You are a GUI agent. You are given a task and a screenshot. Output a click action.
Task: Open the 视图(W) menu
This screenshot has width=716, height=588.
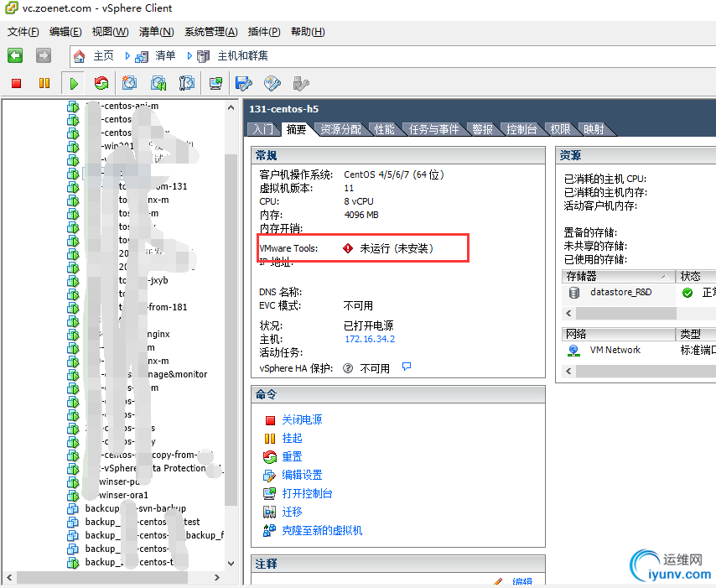click(x=110, y=32)
